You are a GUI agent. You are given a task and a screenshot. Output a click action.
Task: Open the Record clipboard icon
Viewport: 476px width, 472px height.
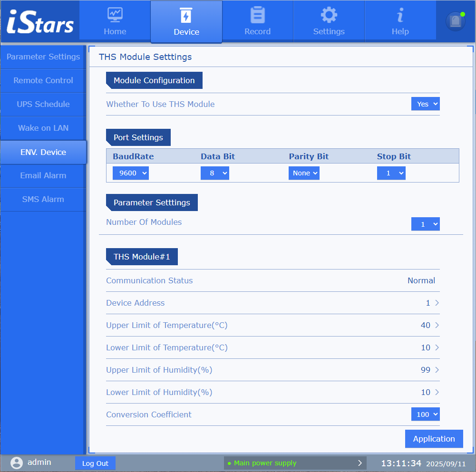[x=257, y=15]
